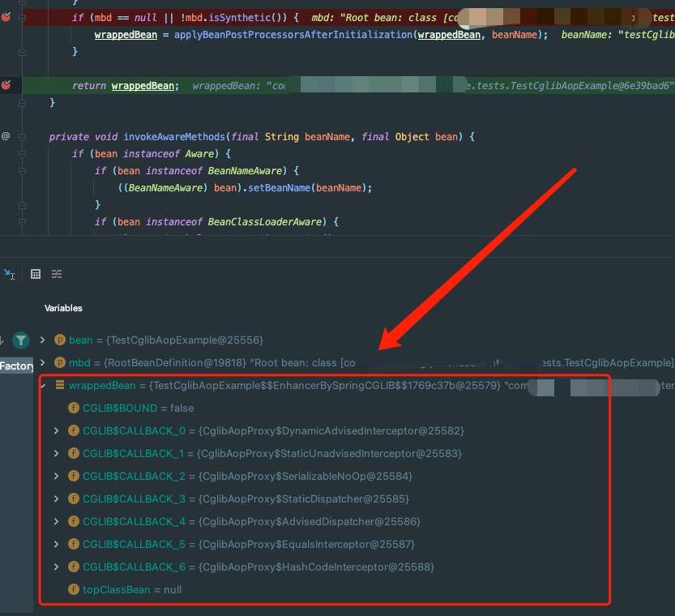The height and width of the screenshot is (616, 675).
Task: Click field icon of CGLIB$CALLBACK_1
Action: pyautogui.click(x=74, y=453)
